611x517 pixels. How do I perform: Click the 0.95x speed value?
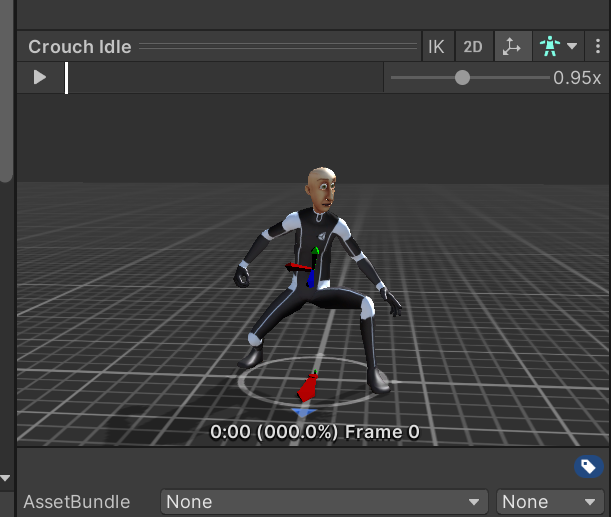[x=577, y=78]
